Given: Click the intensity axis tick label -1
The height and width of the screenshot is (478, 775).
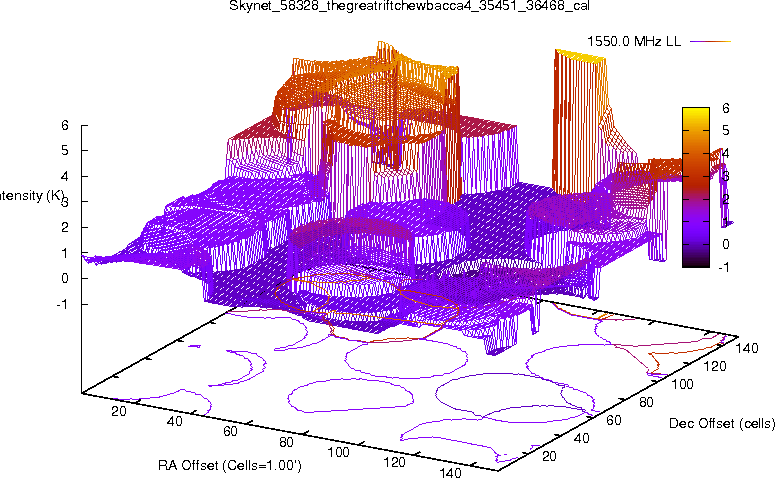Looking at the screenshot, I should [62, 304].
